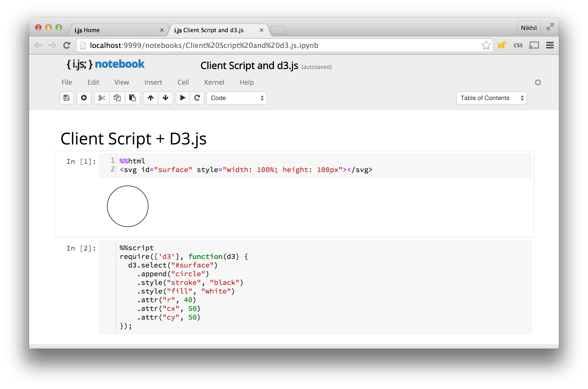Restart the kernel icon in toolbar

click(197, 98)
